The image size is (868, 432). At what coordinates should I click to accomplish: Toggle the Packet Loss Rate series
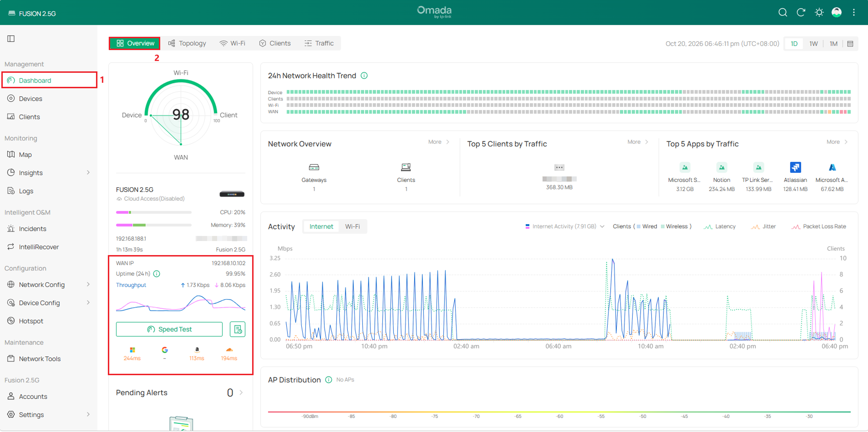(818, 226)
